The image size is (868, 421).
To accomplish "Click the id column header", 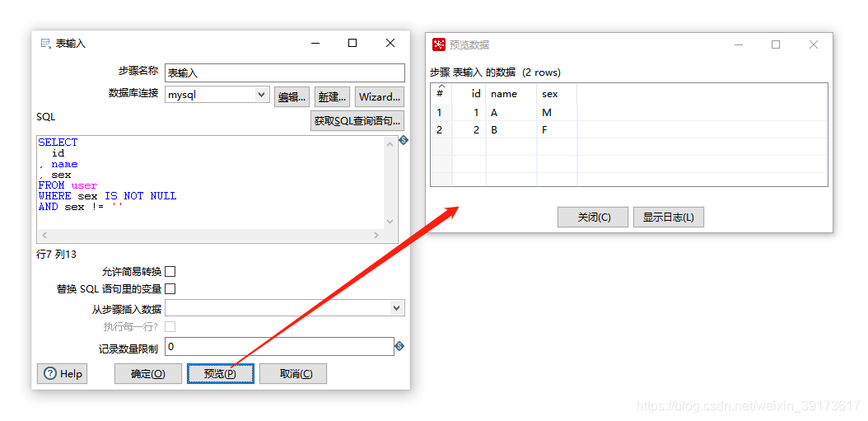I will 469,94.
